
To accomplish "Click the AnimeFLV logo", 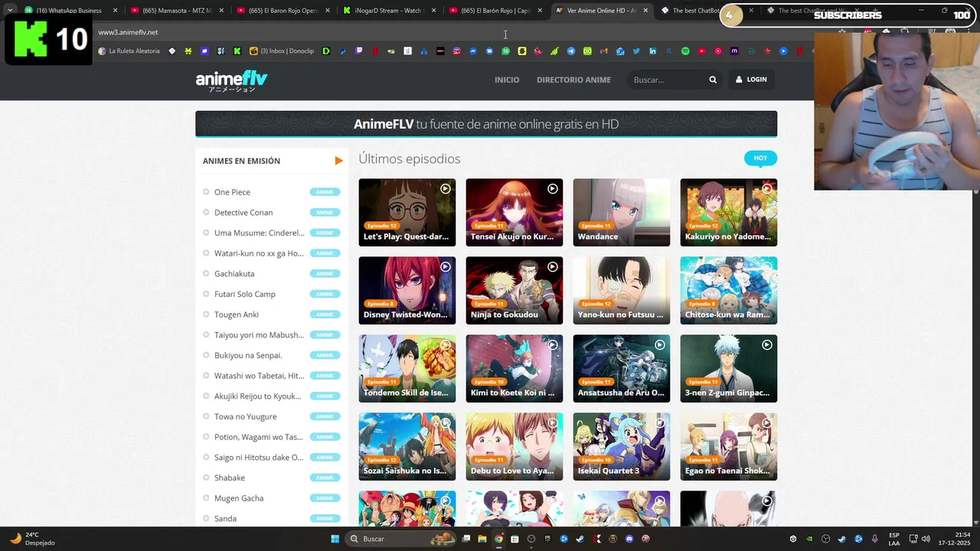I will point(231,80).
